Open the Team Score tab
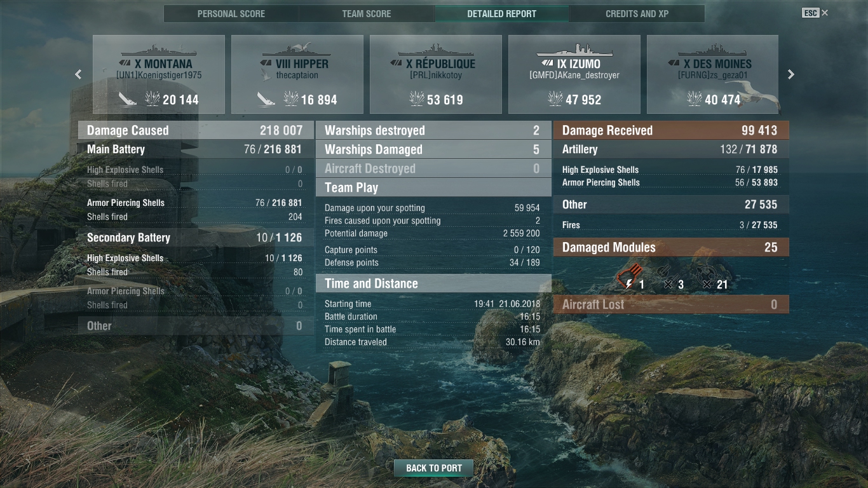This screenshot has width=868, height=488. (367, 13)
